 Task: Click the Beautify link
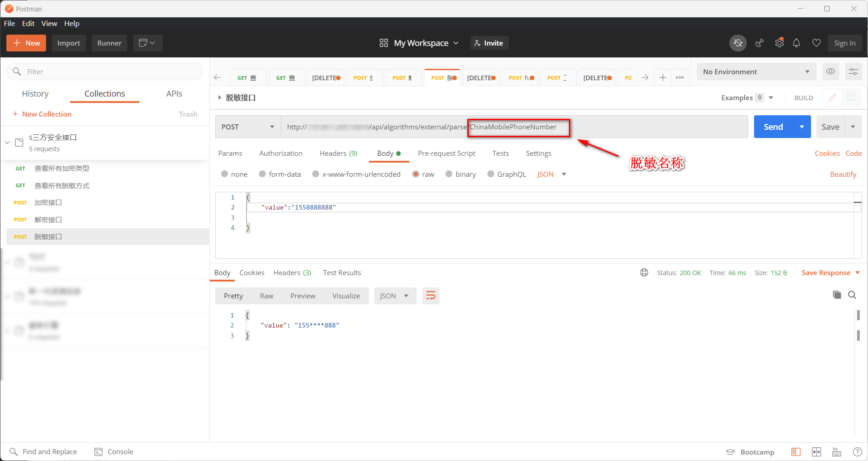pos(843,174)
